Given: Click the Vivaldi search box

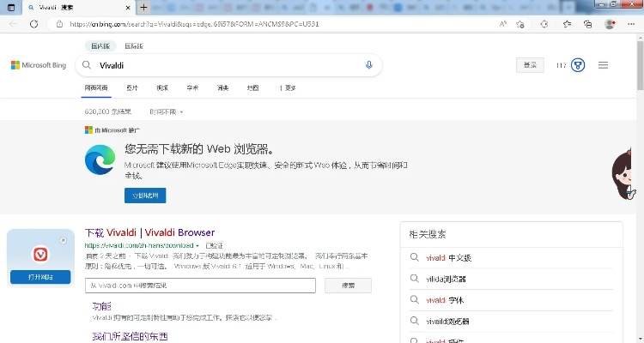Looking at the screenshot, I should [228, 65].
